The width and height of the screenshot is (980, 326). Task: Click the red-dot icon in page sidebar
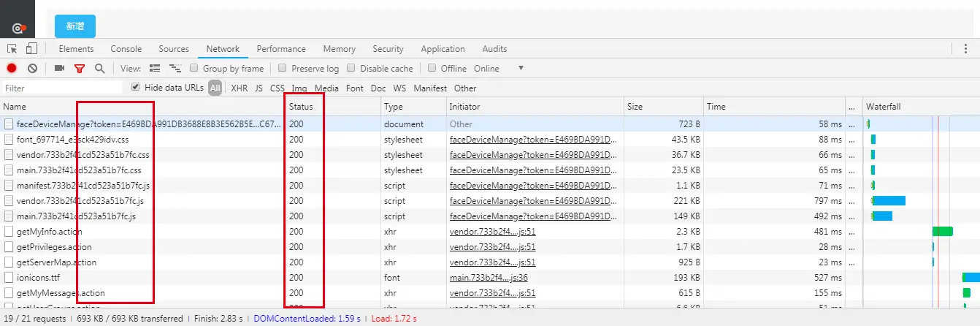[19, 29]
